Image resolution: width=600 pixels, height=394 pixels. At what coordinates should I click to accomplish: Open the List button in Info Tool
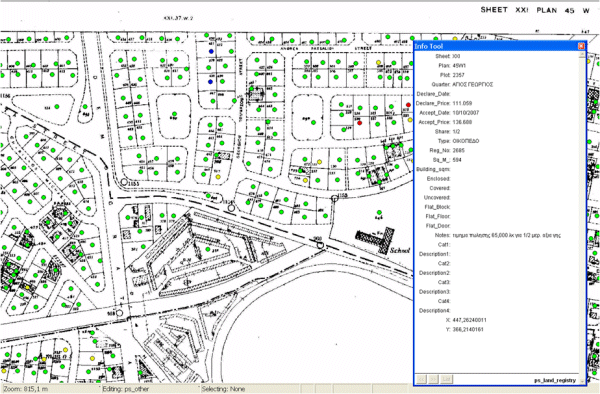click(446, 379)
